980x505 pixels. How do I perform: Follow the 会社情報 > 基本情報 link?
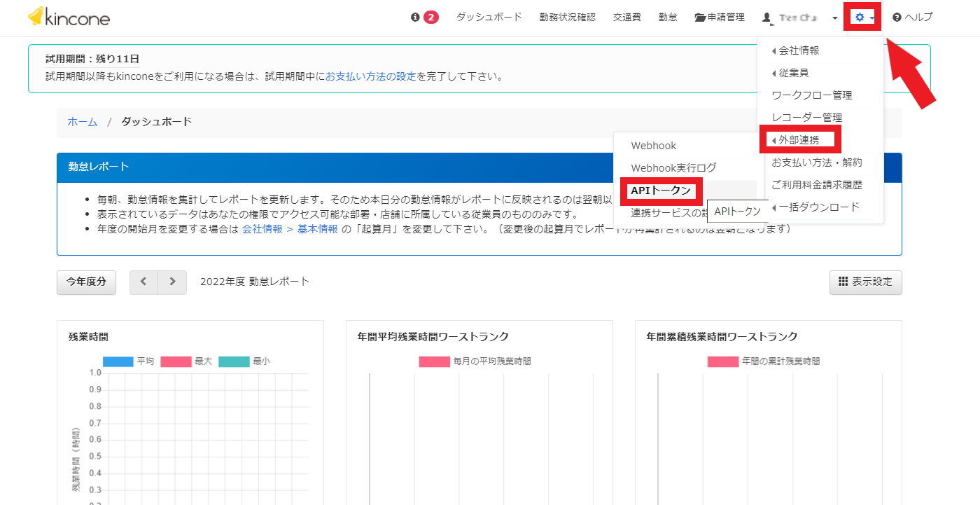coord(290,229)
